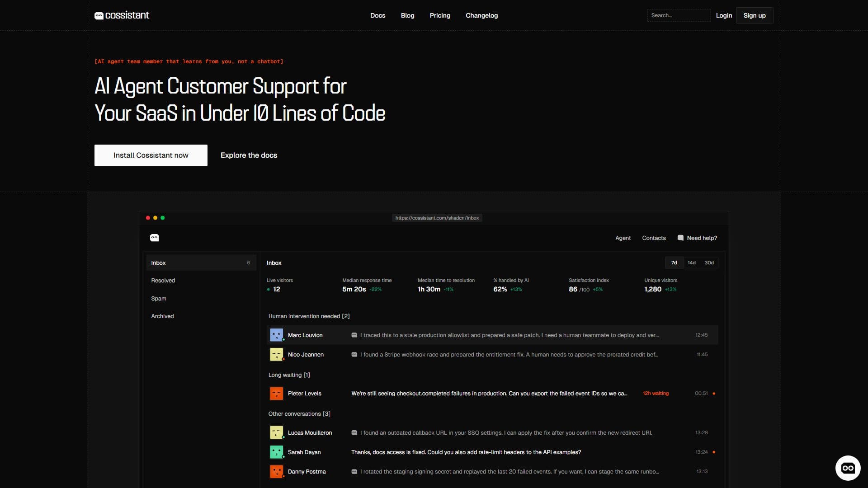Screen dimensions: 868x488
Task: Click the red AI agent tagline text
Action: coord(189,61)
